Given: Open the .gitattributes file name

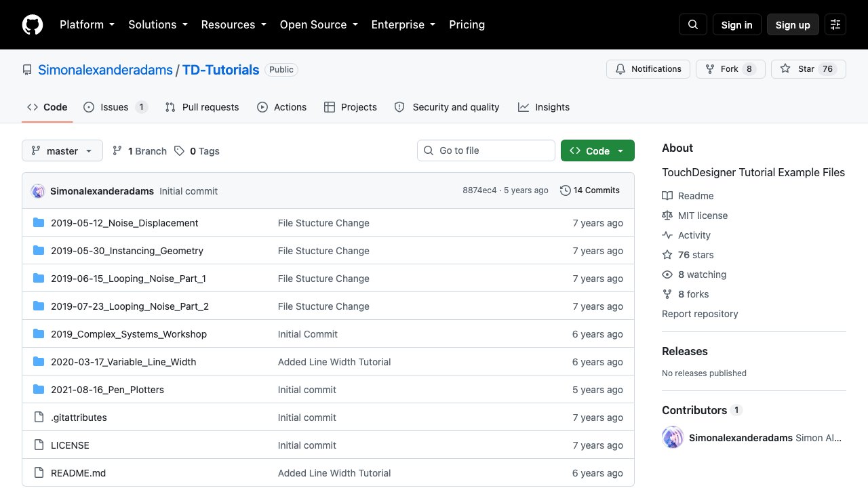Looking at the screenshot, I should coord(79,418).
